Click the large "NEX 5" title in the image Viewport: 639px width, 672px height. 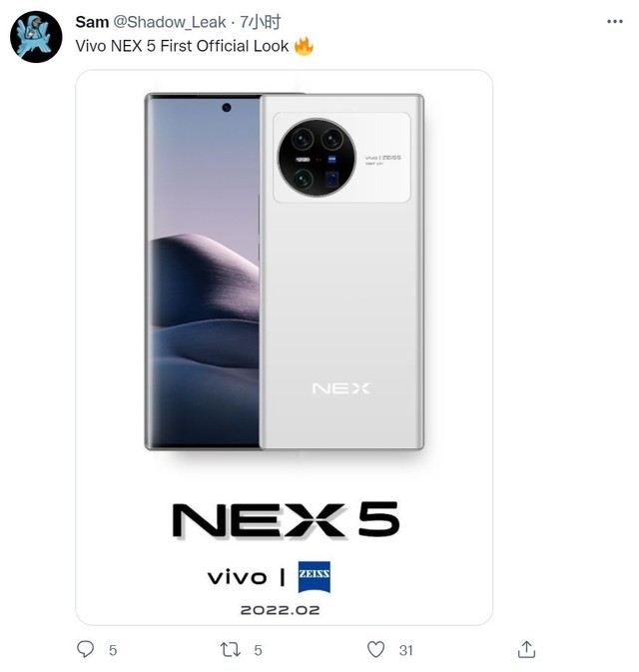(x=285, y=520)
